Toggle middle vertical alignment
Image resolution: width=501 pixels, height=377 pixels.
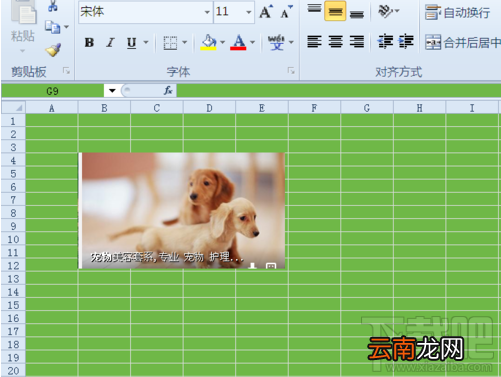tap(335, 11)
